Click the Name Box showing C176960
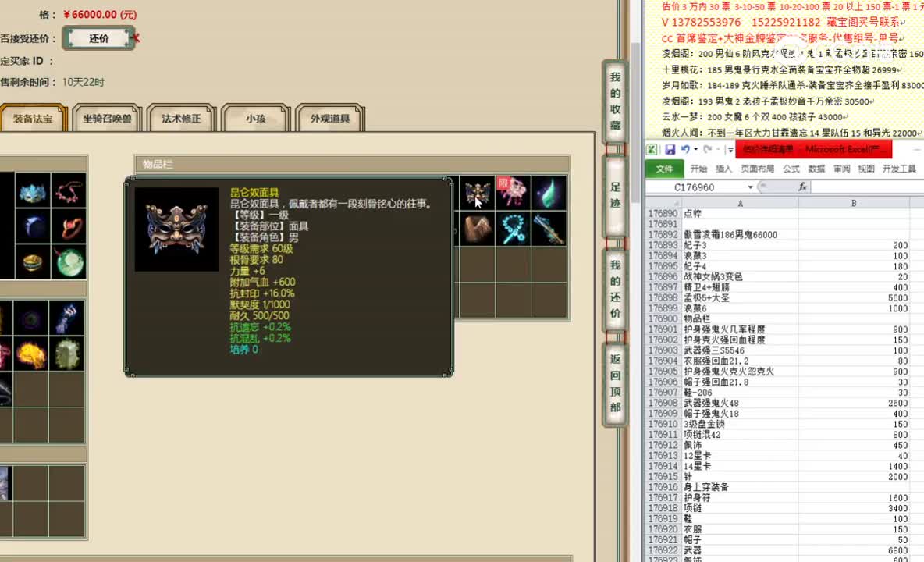This screenshot has height=562, width=924. pos(695,187)
